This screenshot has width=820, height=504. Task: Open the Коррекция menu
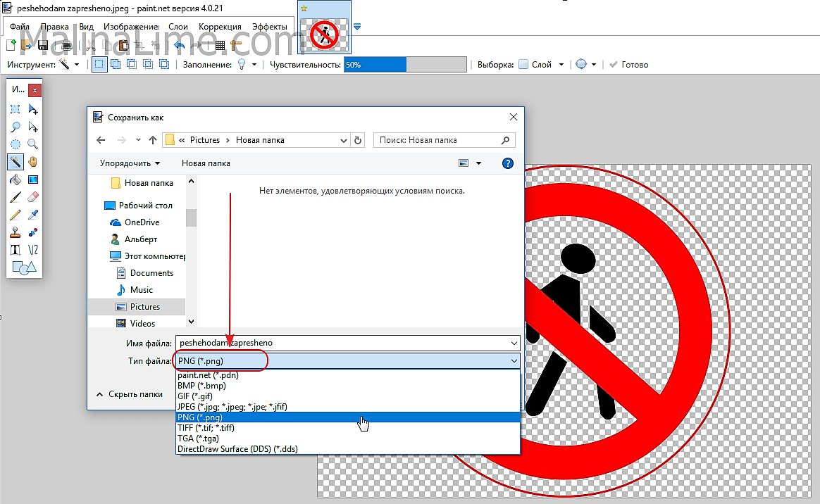click(220, 27)
